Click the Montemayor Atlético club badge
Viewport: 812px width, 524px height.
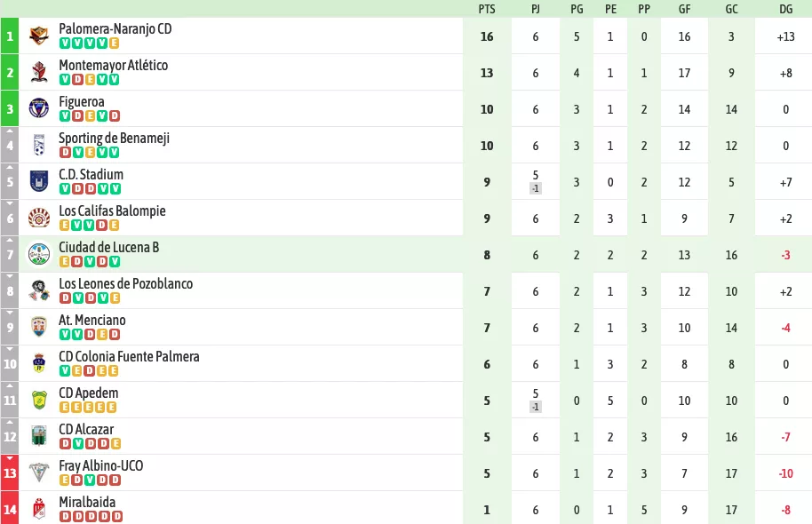coord(39,73)
